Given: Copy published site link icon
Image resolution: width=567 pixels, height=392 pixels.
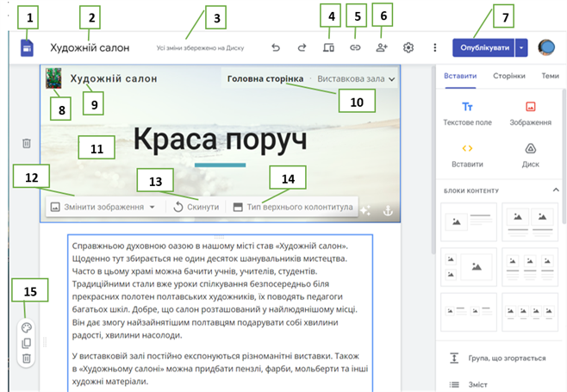Looking at the screenshot, I should coord(354,48).
